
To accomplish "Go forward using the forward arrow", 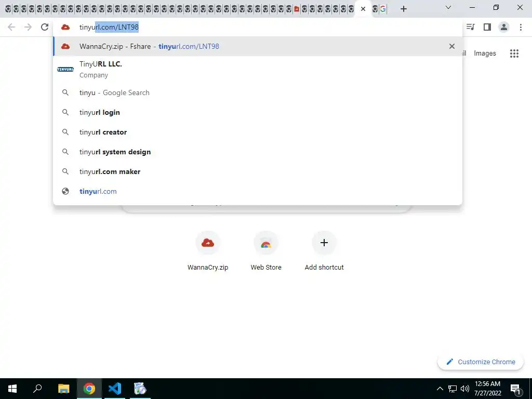I will [28, 27].
